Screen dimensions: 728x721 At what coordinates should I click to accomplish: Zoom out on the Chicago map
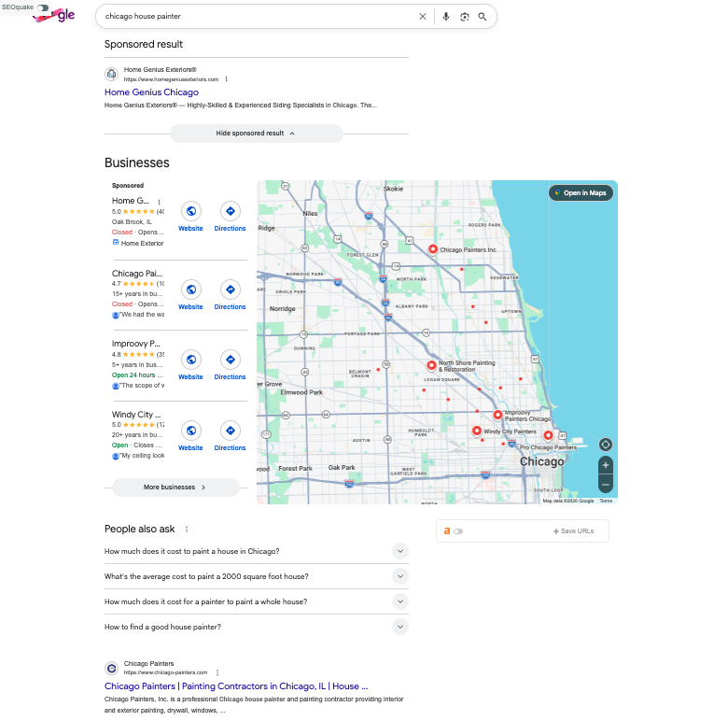pos(606,484)
